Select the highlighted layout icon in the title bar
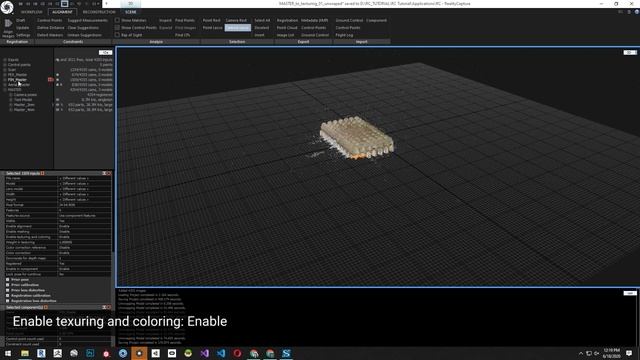 (64, 4)
